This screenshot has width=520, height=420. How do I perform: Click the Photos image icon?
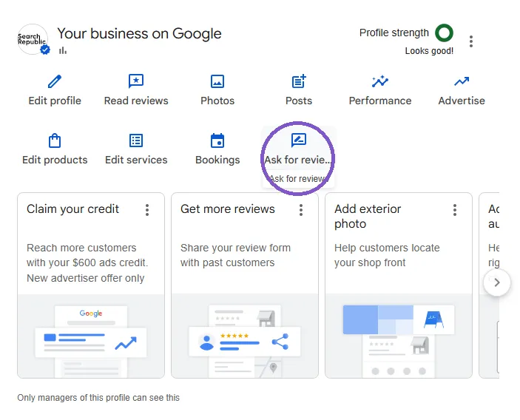point(217,81)
